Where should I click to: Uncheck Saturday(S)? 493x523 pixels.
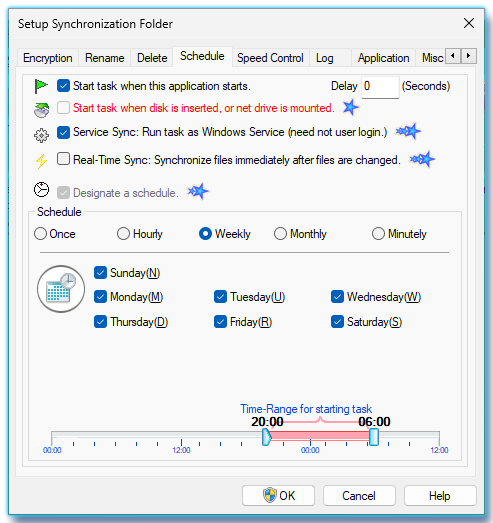(337, 322)
